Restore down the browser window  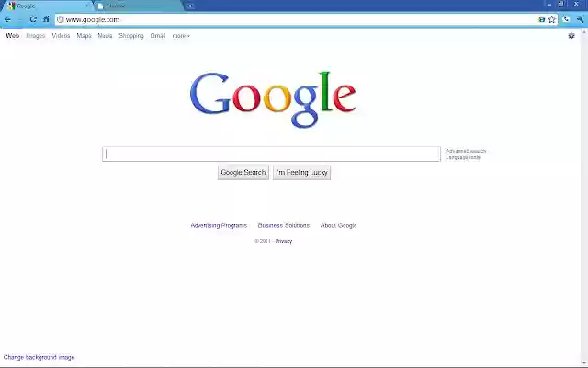(x=561, y=4)
